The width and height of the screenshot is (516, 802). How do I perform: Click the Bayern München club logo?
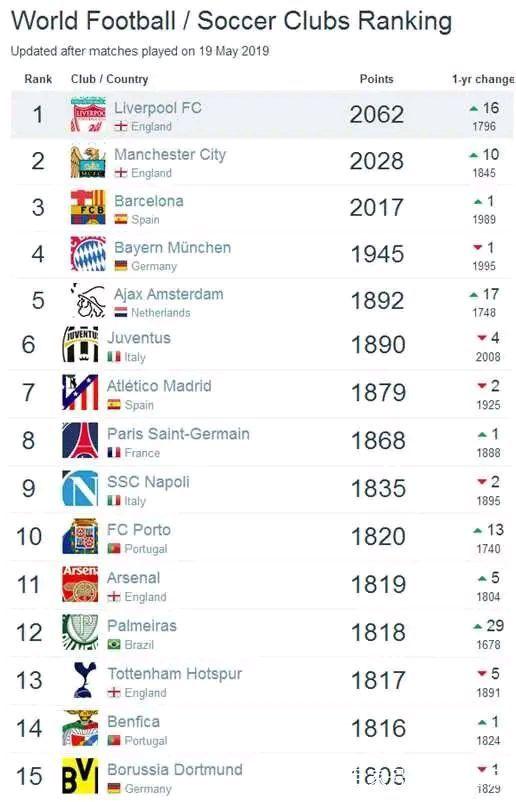88,254
